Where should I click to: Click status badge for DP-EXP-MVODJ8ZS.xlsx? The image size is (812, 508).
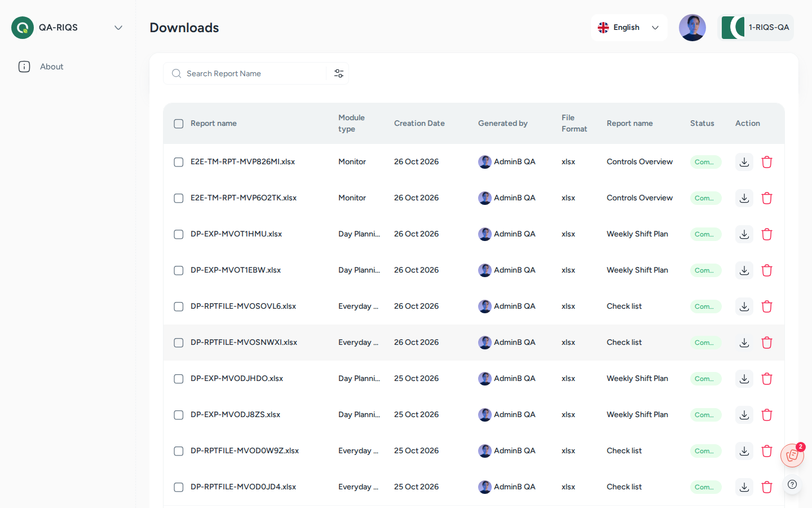click(705, 415)
